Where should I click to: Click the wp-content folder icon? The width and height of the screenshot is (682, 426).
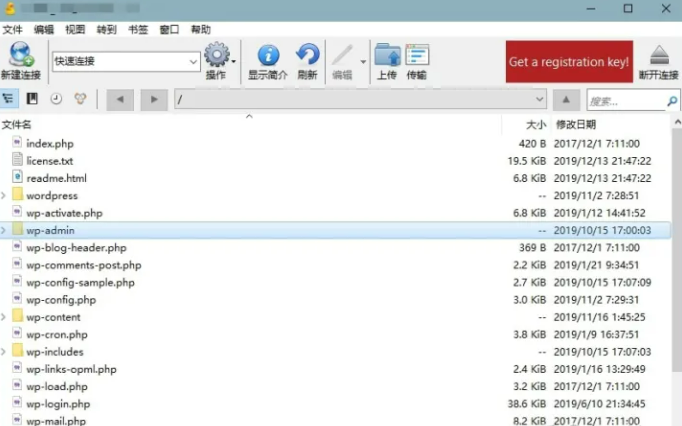point(17,315)
